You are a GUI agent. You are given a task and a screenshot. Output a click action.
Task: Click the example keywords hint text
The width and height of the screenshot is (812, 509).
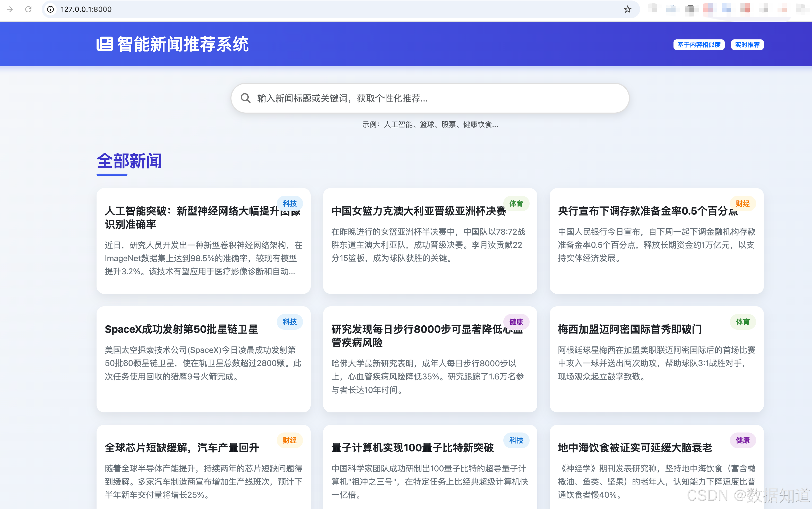430,124
